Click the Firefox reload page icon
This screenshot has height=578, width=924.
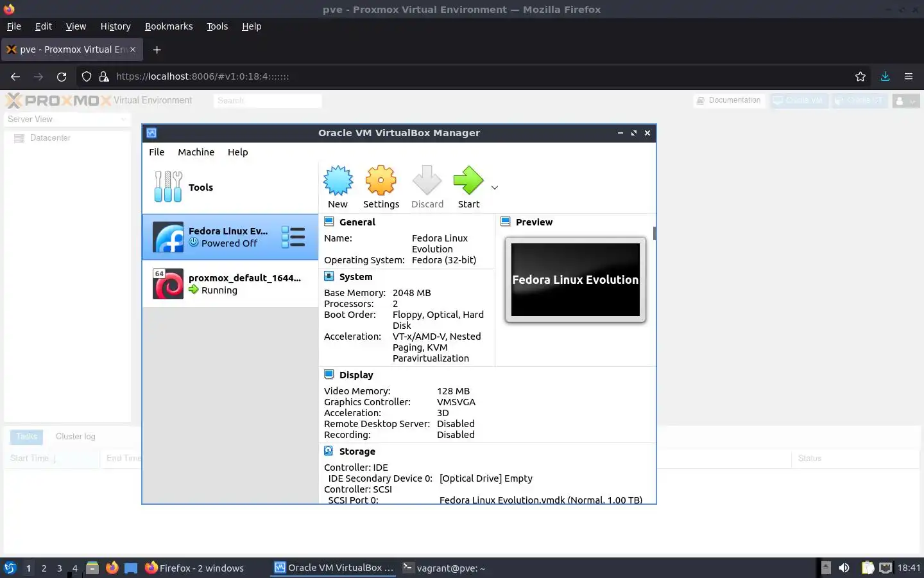(x=62, y=76)
